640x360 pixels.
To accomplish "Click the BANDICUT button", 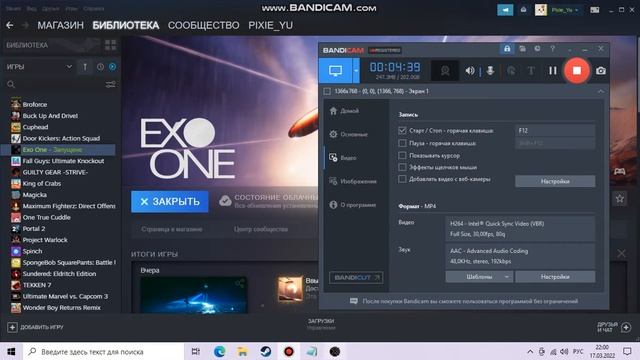I will 356,278.
